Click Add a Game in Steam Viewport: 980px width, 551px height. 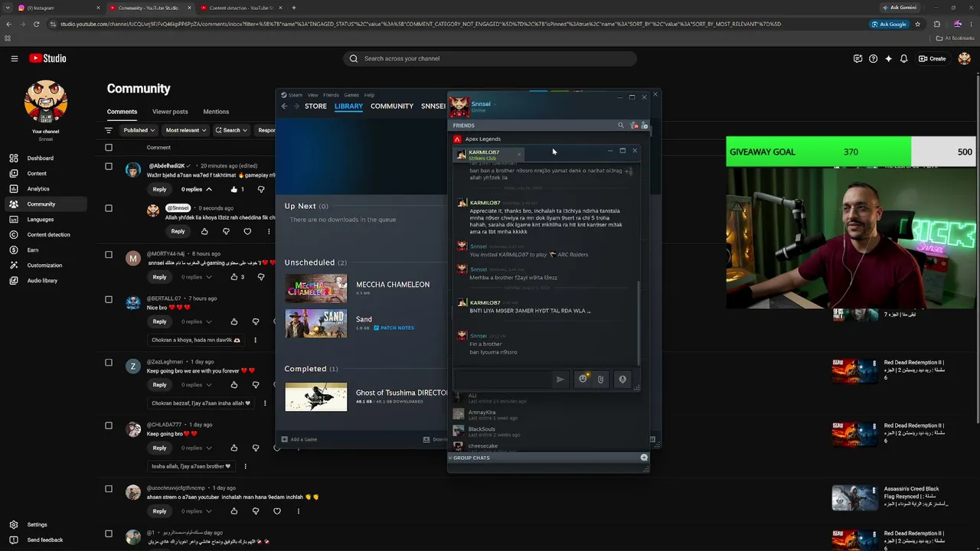299,439
